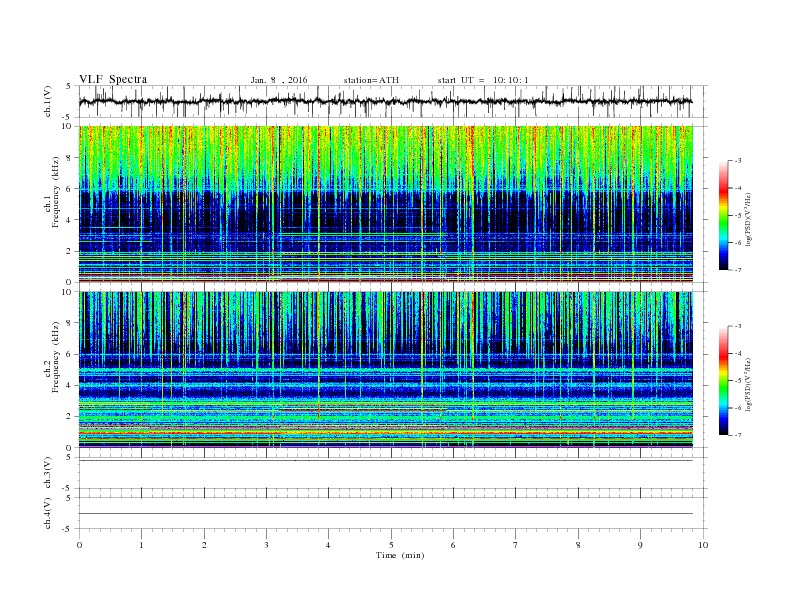
Task: Click the "VLF Spectra" plot title
Action: point(113,79)
